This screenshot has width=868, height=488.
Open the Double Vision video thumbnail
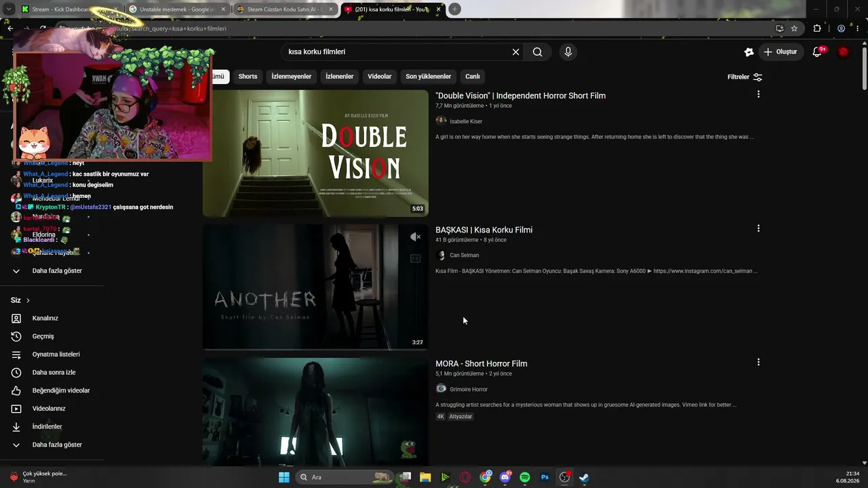coord(315,153)
